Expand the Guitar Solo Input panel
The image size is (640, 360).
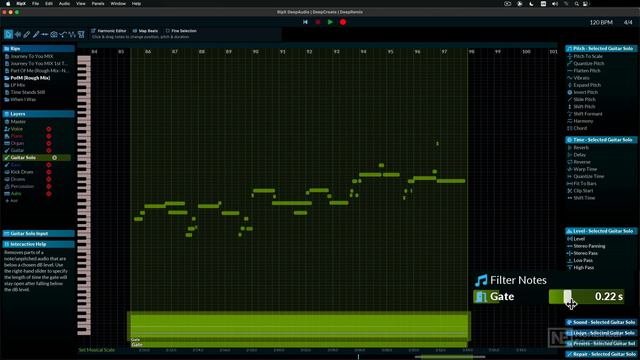38,233
